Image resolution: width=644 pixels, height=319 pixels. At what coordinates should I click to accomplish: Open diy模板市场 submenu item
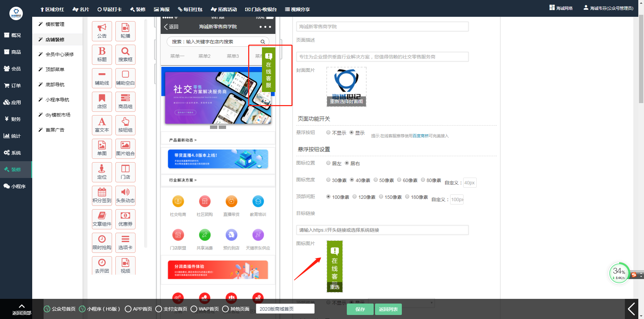coord(57,115)
